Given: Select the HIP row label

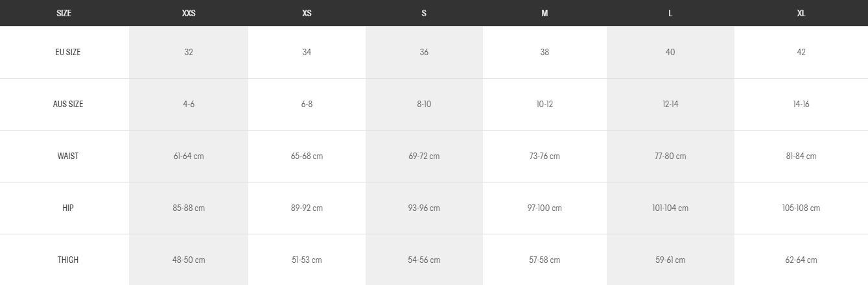Looking at the screenshot, I should click(68, 208).
